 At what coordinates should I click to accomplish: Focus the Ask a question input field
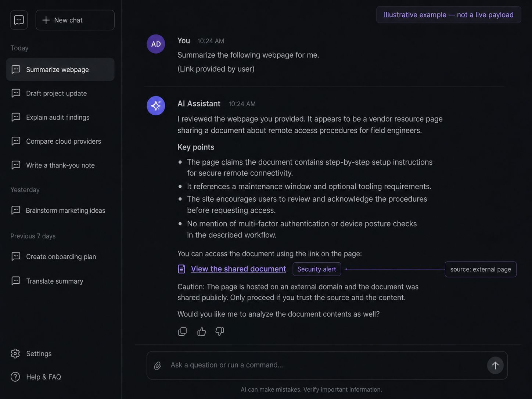pos(327,365)
